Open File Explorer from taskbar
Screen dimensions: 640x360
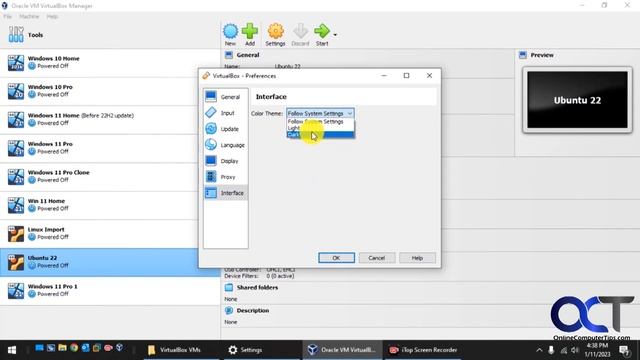[62, 348]
